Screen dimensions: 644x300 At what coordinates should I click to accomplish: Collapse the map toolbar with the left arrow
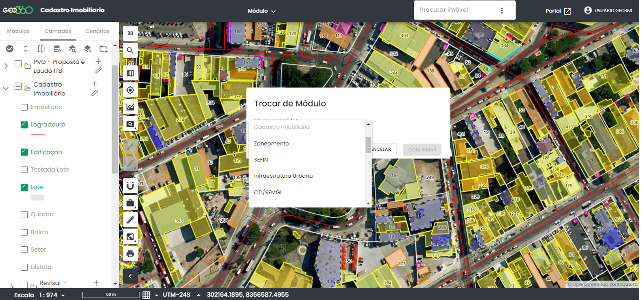click(x=130, y=276)
